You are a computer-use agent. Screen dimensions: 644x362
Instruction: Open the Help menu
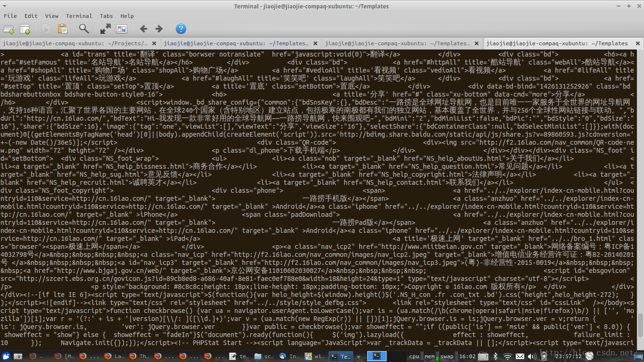[127, 16]
